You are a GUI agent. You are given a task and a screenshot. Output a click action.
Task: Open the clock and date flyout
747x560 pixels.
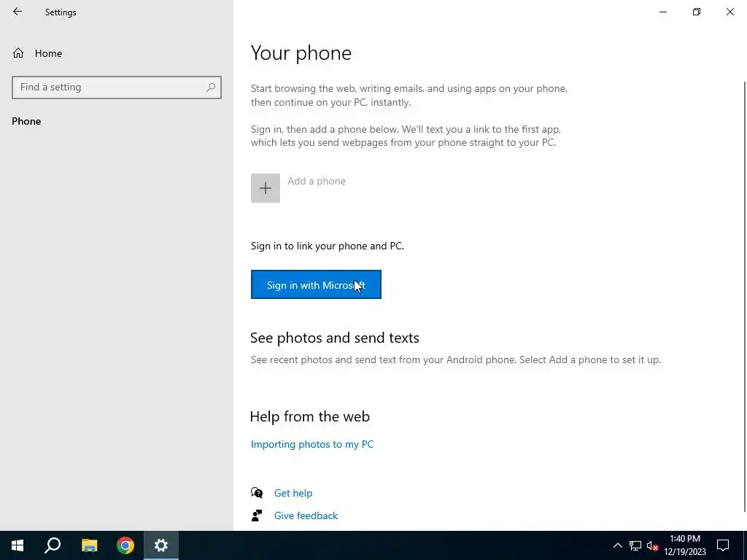point(685,545)
